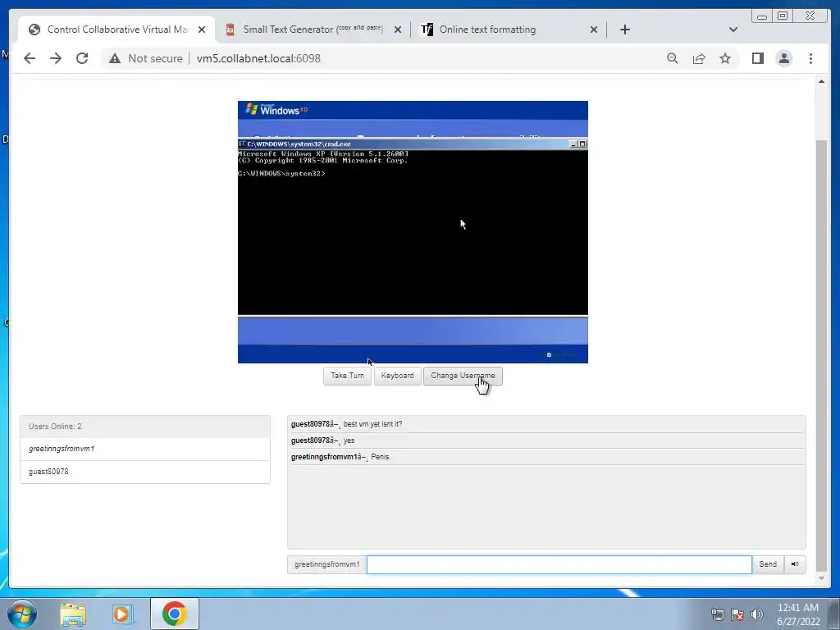
Task: Open the Action Center flag tray icon
Action: tap(737, 614)
